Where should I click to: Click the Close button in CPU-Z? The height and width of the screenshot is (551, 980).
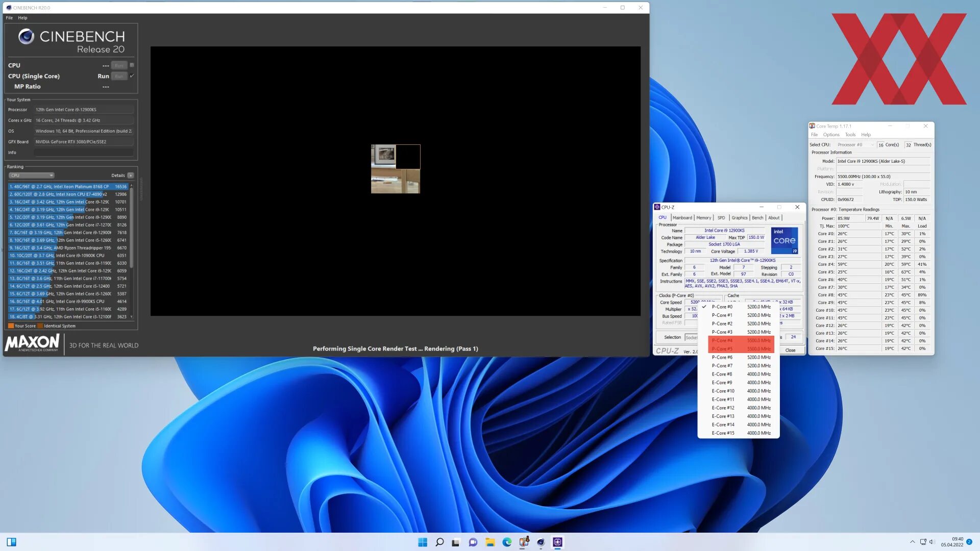pyautogui.click(x=790, y=350)
